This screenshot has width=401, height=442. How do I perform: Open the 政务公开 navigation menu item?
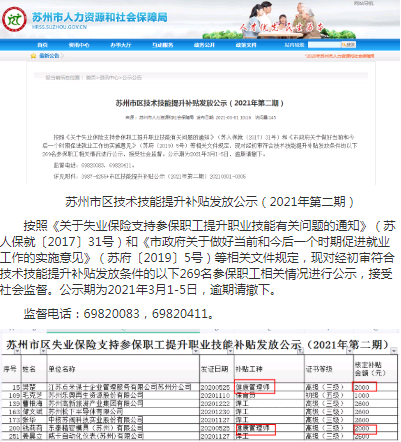[x=204, y=45]
